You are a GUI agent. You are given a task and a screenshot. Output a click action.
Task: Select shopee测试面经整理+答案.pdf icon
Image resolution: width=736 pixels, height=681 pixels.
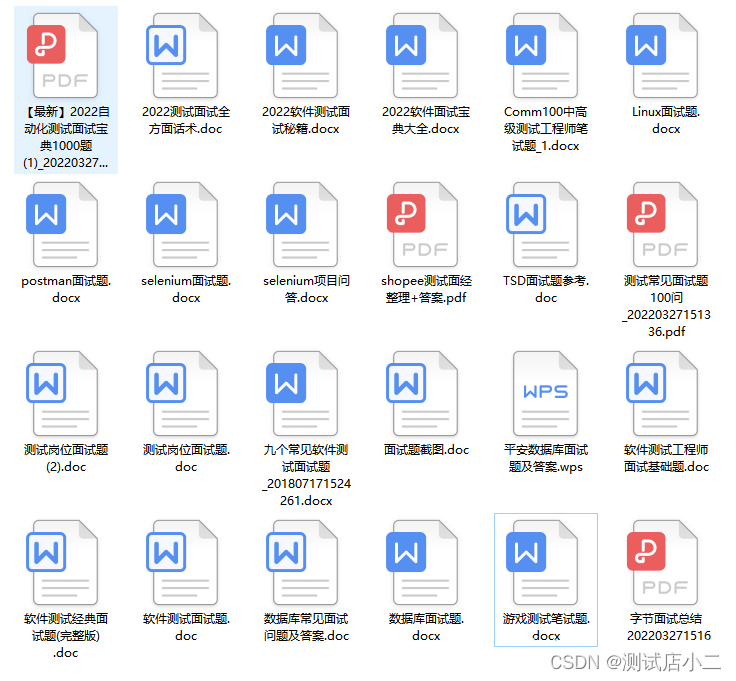(x=422, y=224)
